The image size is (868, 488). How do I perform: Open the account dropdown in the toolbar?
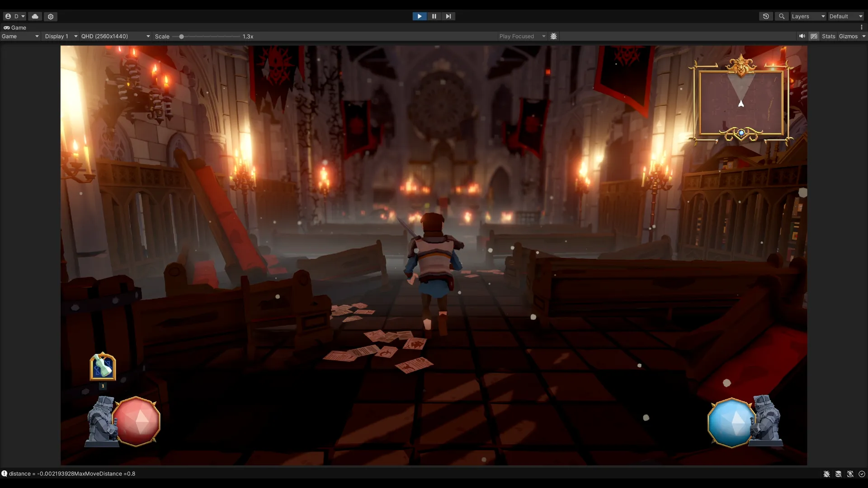pyautogui.click(x=14, y=16)
